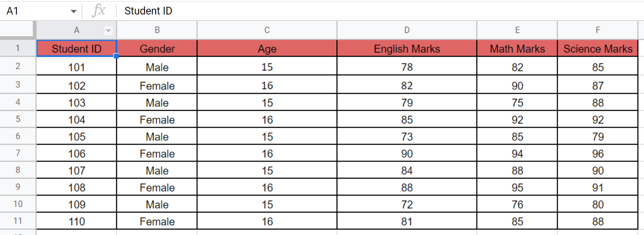The width and height of the screenshot is (644, 235).
Task: Select the cell containing Student ID 105
Action: click(76, 136)
